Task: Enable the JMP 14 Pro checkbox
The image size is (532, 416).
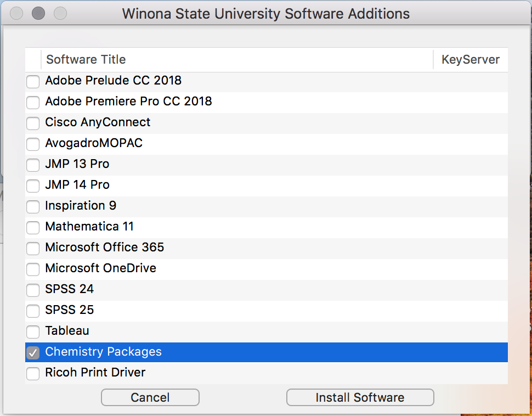Action: [33, 186]
